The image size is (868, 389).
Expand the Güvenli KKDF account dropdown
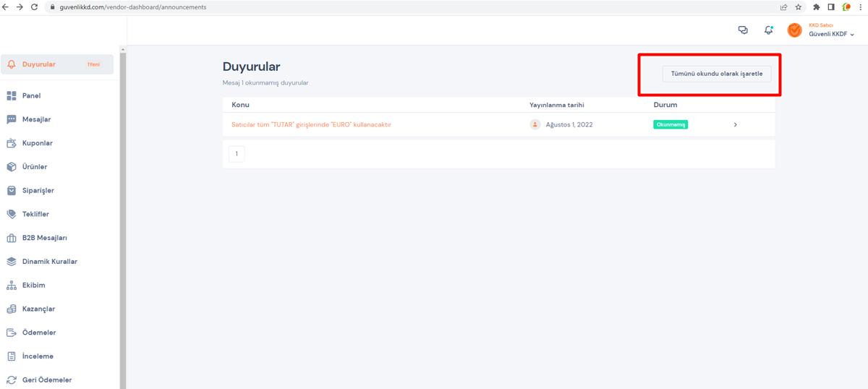coord(852,35)
